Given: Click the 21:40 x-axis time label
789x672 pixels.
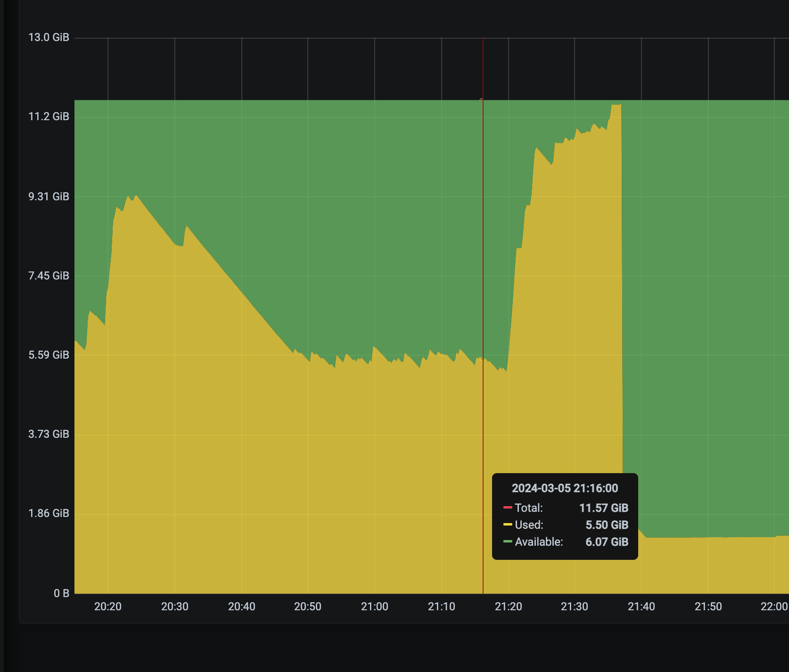Looking at the screenshot, I should (641, 606).
